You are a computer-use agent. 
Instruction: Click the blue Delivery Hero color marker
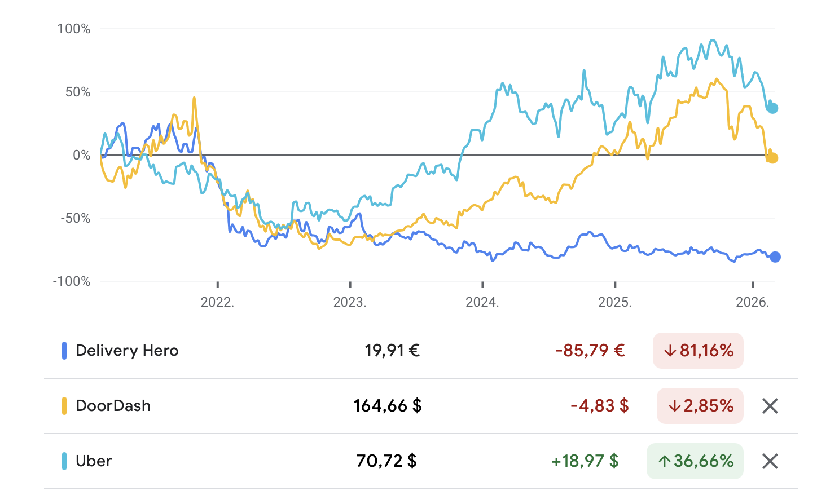pos(64,351)
